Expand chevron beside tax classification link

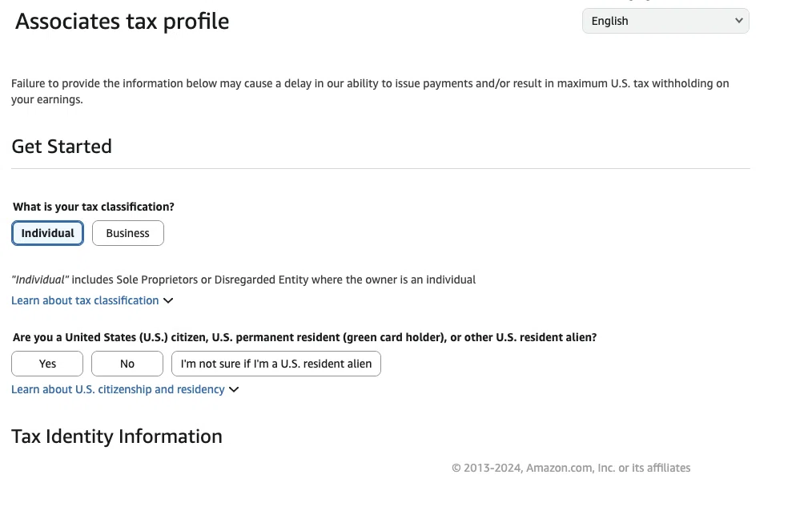click(168, 300)
